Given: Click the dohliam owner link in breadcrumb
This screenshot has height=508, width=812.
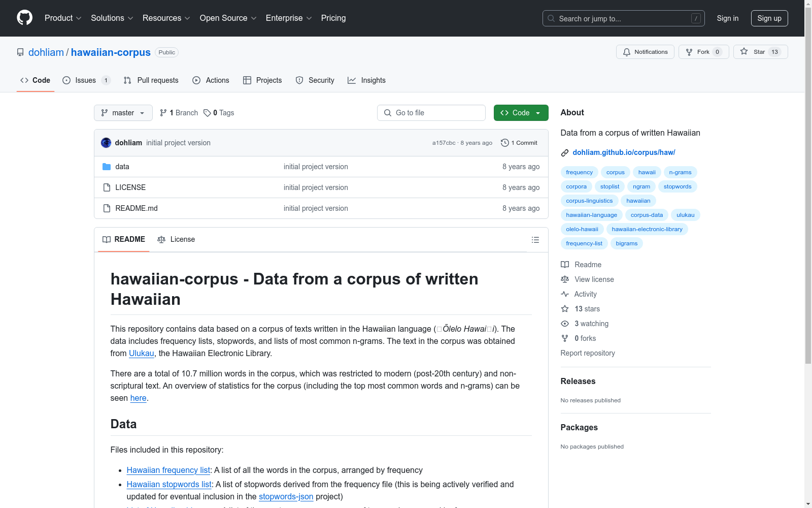Looking at the screenshot, I should [46, 52].
